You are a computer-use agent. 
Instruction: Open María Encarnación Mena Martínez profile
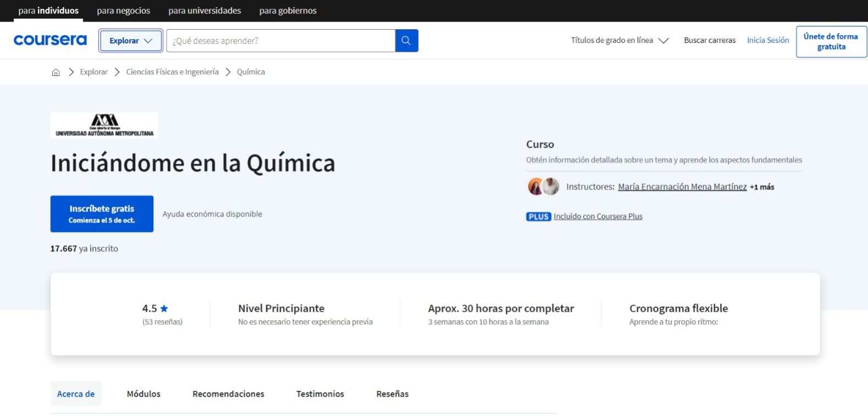(682, 187)
